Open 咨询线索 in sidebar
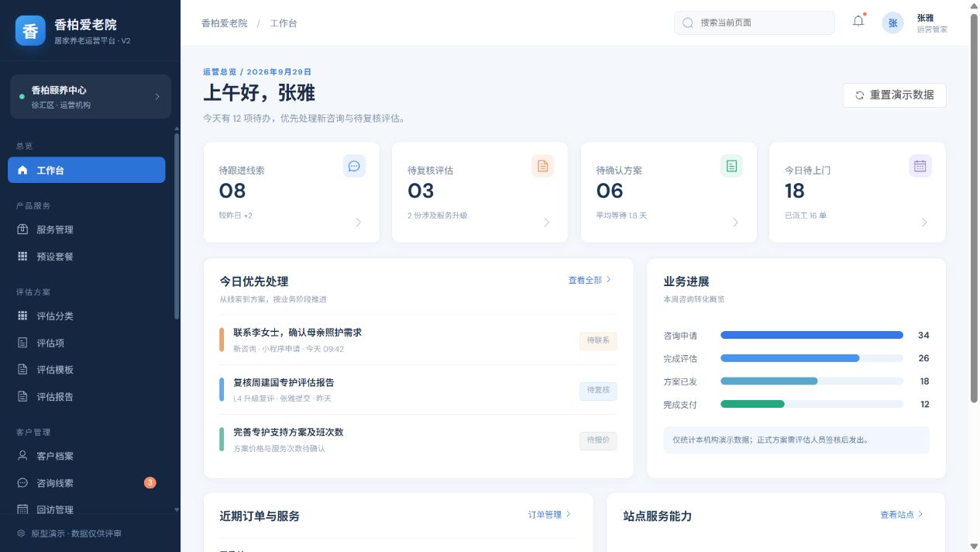980x552 pixels. (87, 483)
